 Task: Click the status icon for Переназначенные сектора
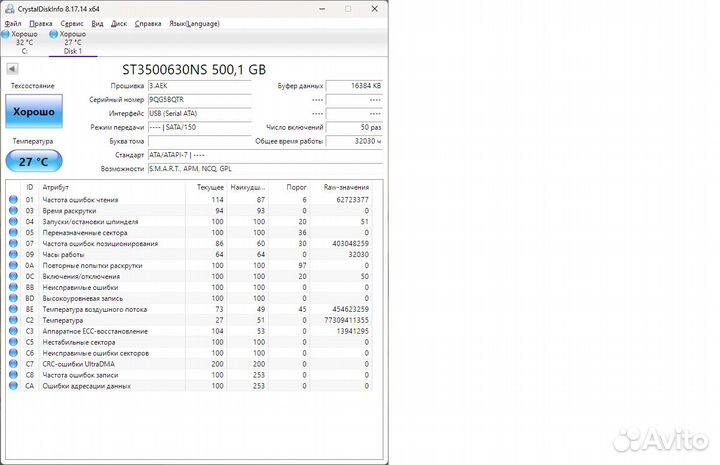point(13,232)
